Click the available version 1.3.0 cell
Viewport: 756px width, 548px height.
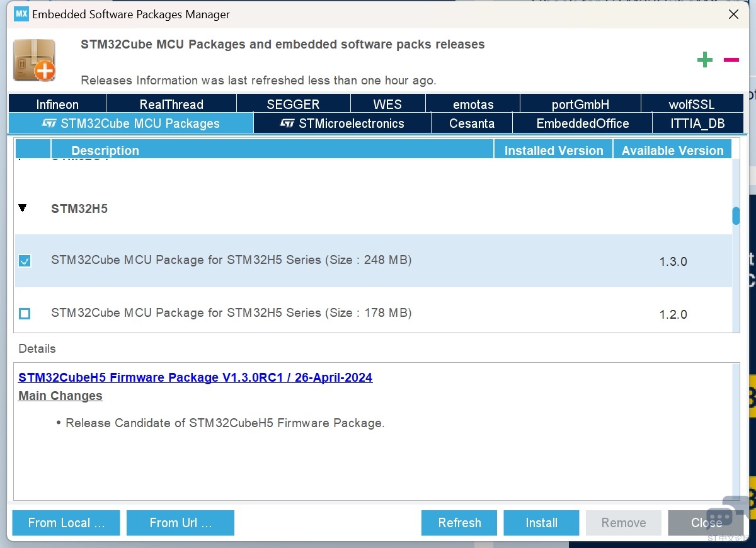673,261
